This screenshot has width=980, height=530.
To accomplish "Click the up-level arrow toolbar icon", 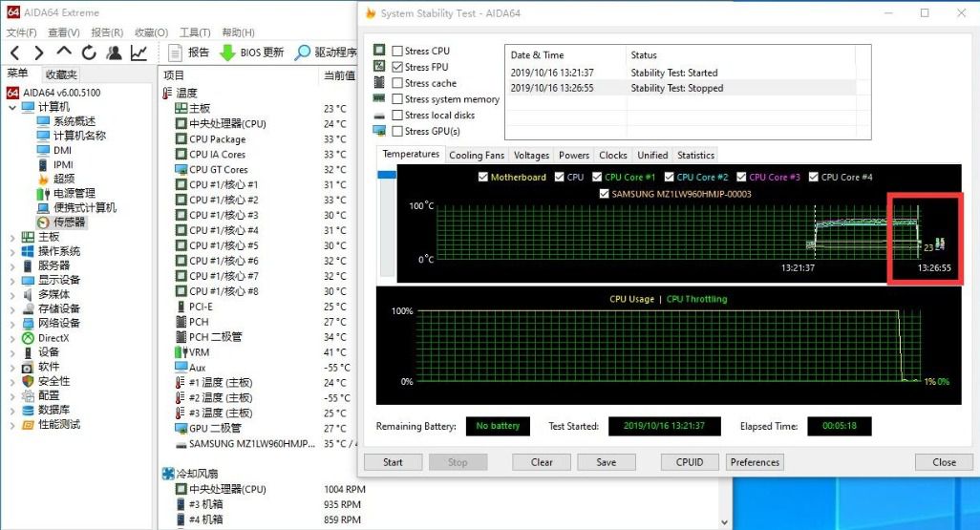I will (x=64, y=52).
